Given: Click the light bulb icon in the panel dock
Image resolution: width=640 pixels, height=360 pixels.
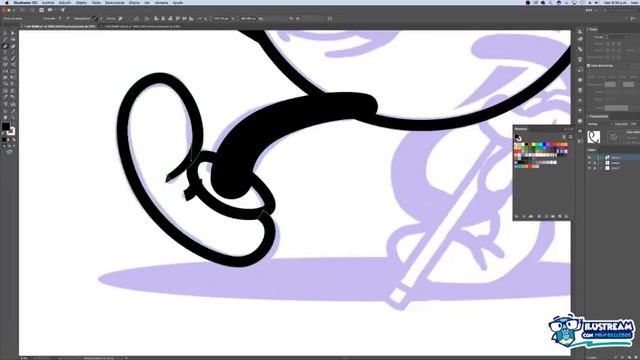Looking at the screenshot, I should click(x=580, y=60).
